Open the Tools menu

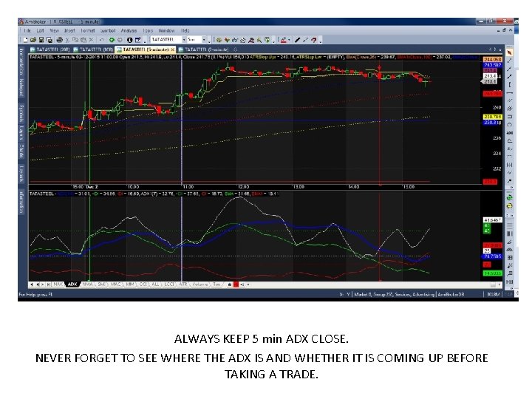(x=148, y=30)
